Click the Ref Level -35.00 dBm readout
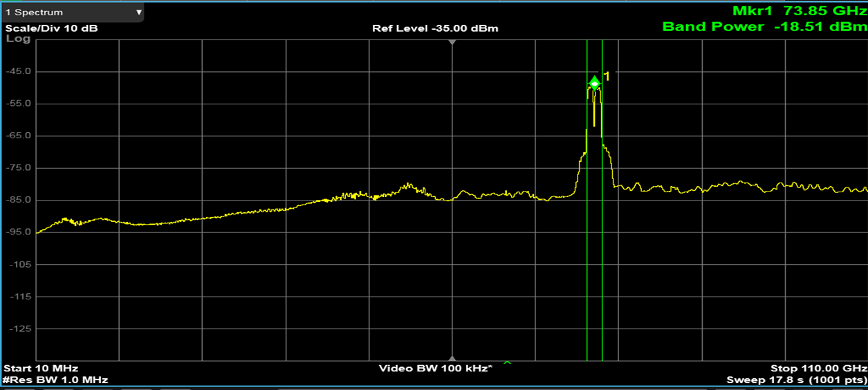Screen dimensions: 868x390 point(434,28)
